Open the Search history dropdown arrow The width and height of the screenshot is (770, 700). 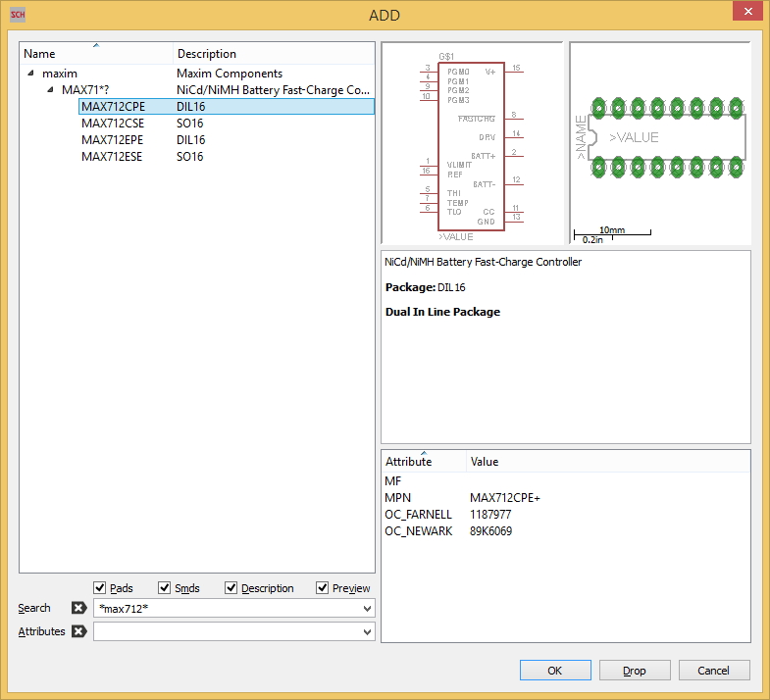point(367,609)
